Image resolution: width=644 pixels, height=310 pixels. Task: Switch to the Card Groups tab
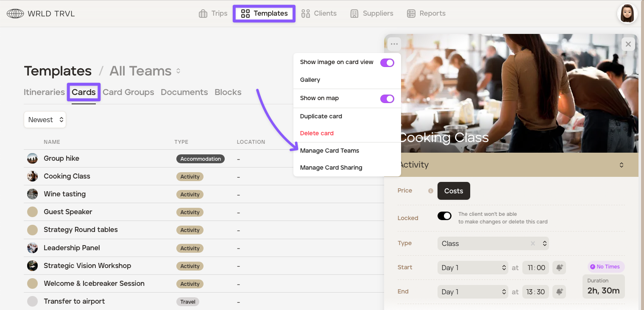point(128,92)
